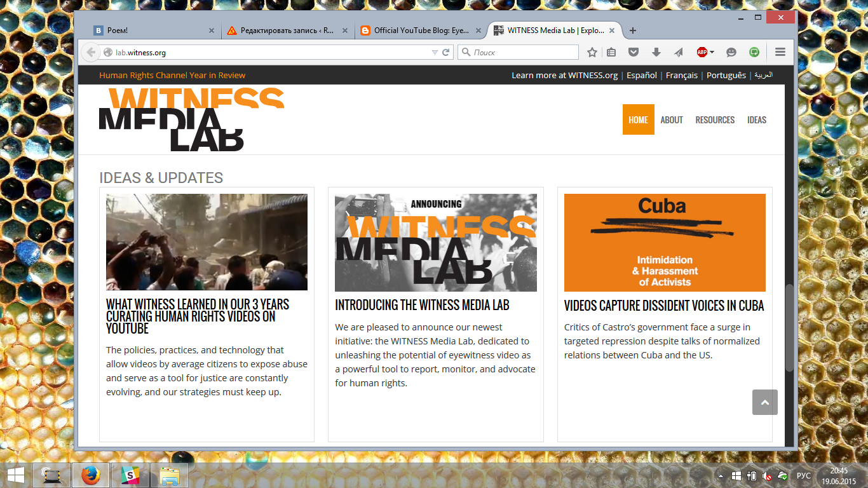
Task: Click the magnifier icon in search box
Action: tap(466, 52)
